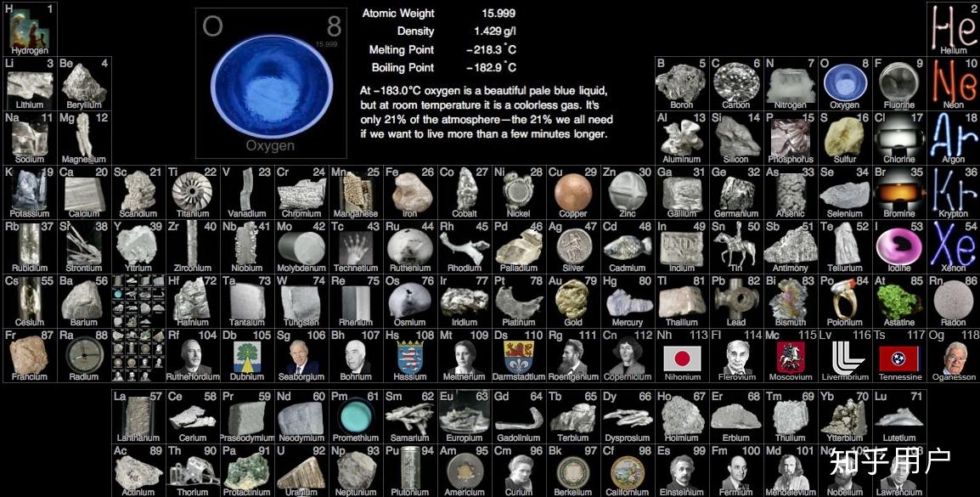Select the Xenon glowing sign tile
Screen dimensions: 980x497
click(x=953, y=247)
